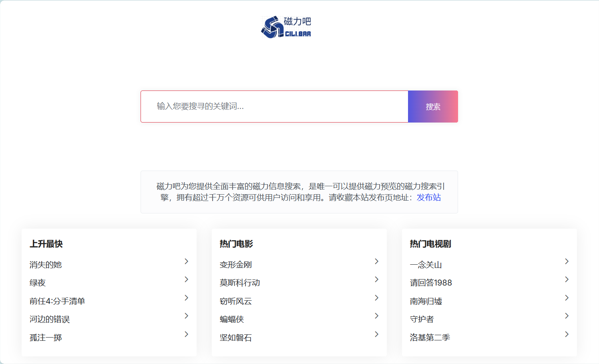Open 南海归墟 entry
599x364 pixels.
point(426,301)
